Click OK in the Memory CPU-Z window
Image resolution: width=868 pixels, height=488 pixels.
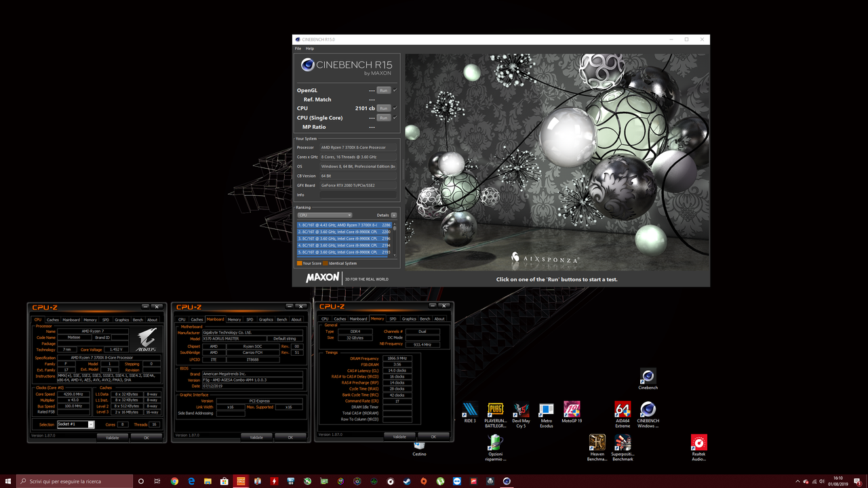click(x=433, y=436)
